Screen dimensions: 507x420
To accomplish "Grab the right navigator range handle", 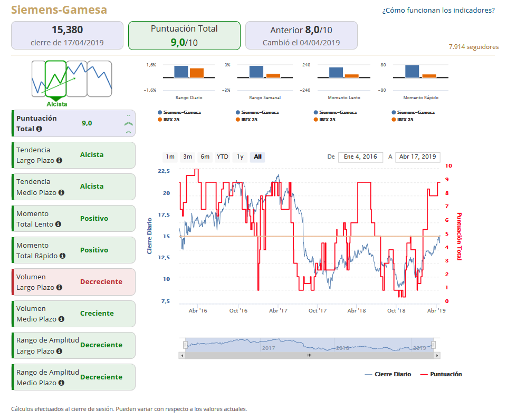I will click(434, 345).
